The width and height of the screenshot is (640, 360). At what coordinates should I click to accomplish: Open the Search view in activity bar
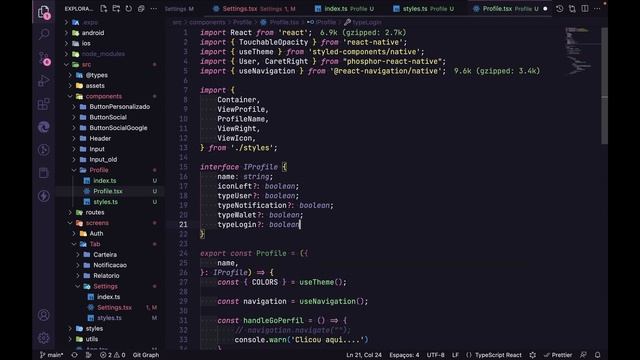(44, 34)
